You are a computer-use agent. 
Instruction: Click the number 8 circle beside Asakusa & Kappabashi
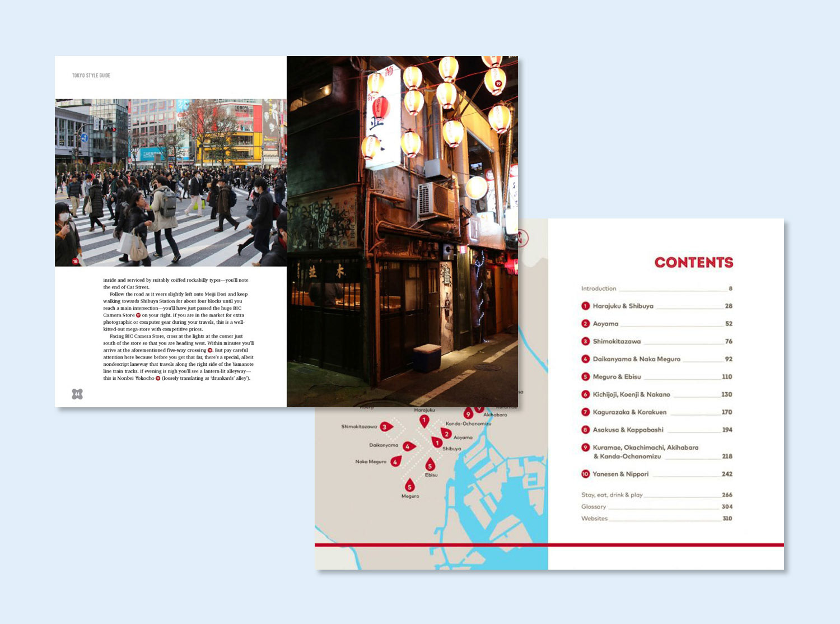click(x=585, y=430)
